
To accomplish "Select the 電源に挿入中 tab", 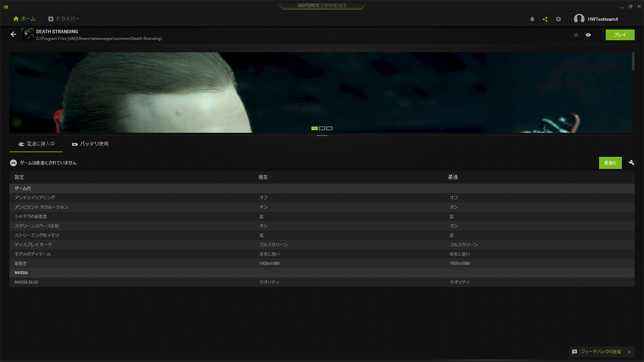I will click(x=36, y=144).
